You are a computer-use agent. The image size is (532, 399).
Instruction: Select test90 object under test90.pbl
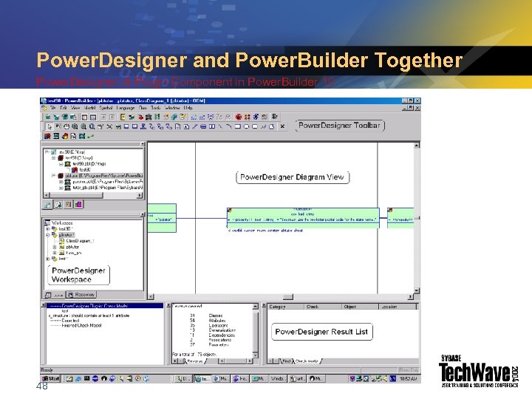[x=85, y=170]
